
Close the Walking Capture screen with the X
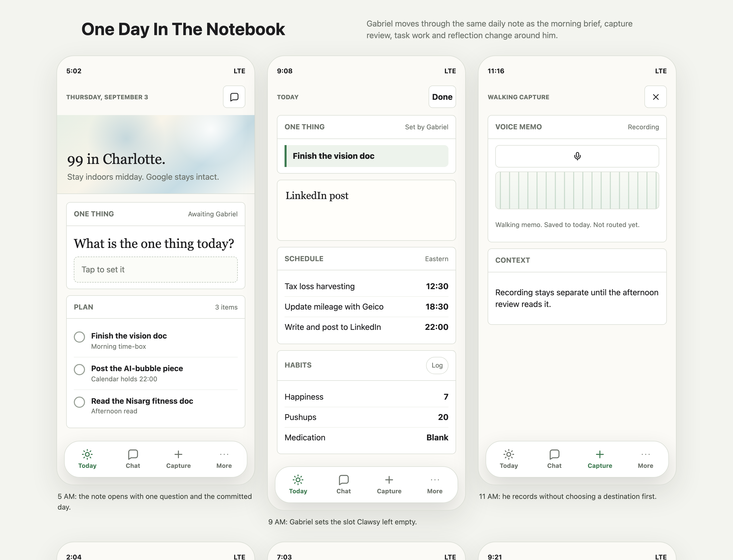point(655,97)
